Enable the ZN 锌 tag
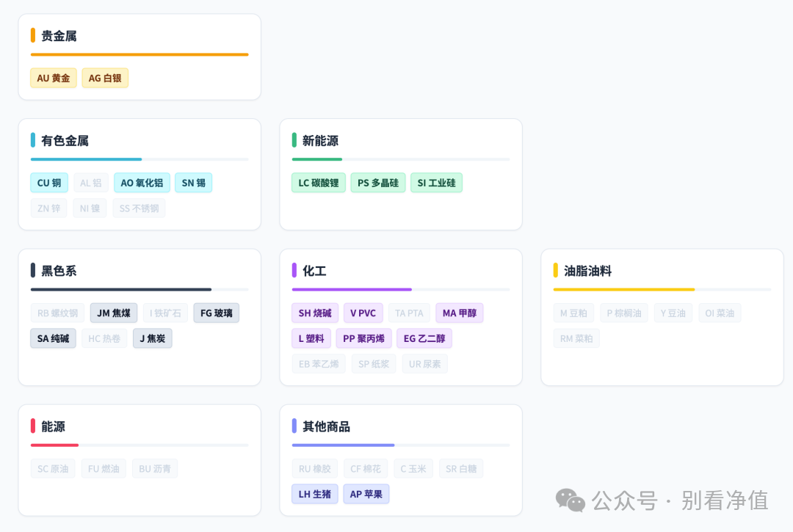The width and height of the screenshot is (793, 532). point(48,208)
